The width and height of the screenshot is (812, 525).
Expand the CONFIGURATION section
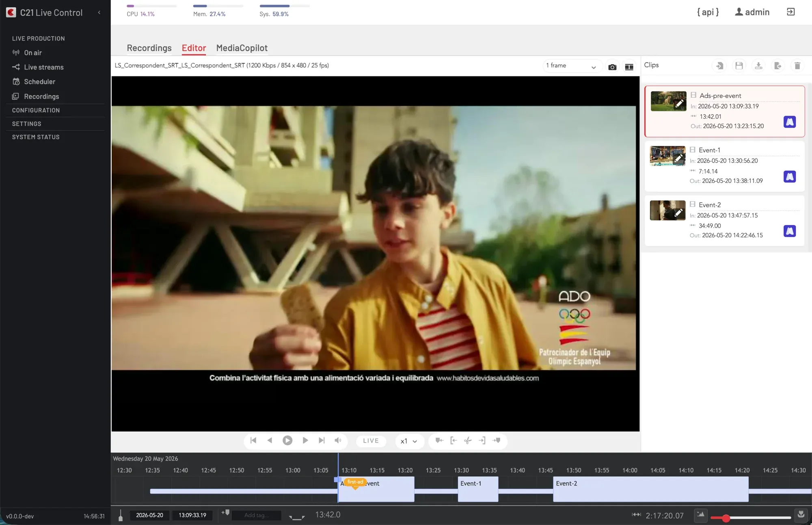(x=36, y=111)
